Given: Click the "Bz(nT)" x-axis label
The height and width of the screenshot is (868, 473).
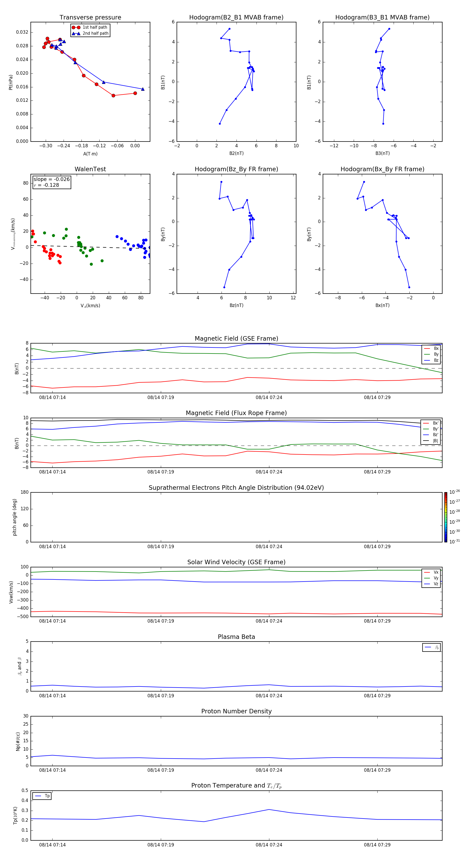Looking at the screenshot, I should coord(236,305).
